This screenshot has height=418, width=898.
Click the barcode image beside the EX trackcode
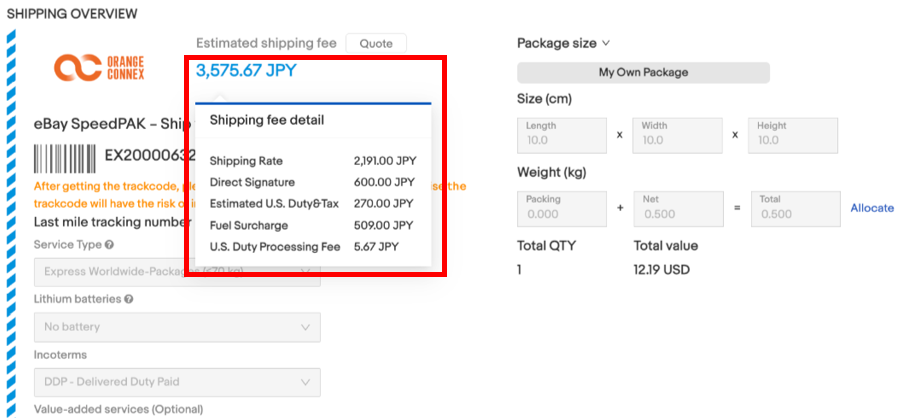click(x=65, y=159)
